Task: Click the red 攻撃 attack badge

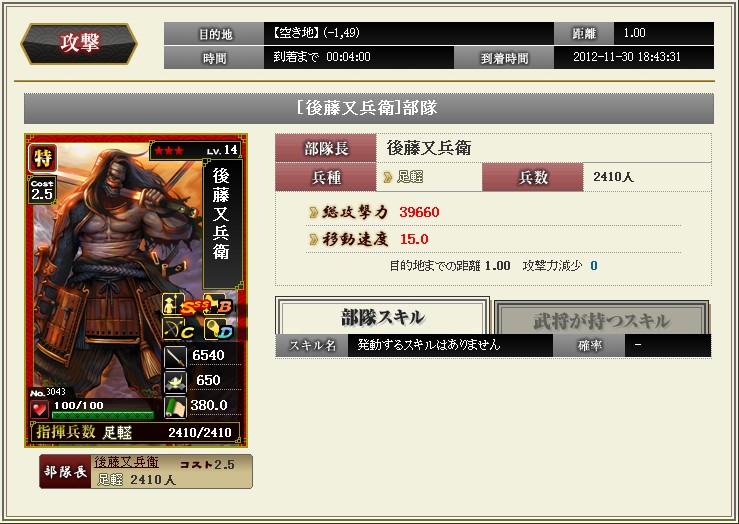Action: (79, 43)
